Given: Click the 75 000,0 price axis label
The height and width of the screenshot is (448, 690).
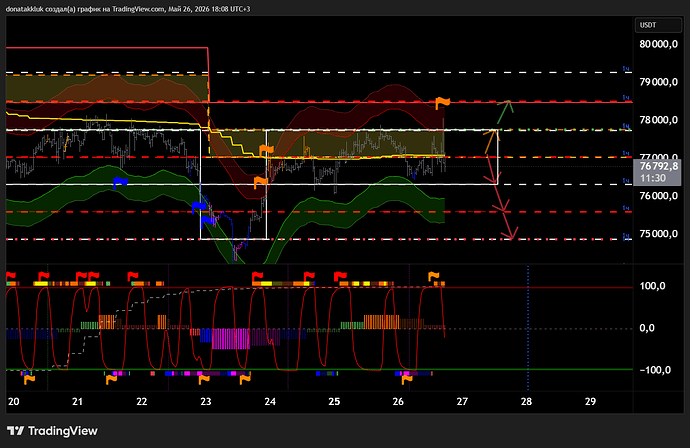Looking at the screenshot, I should point(658,234).
